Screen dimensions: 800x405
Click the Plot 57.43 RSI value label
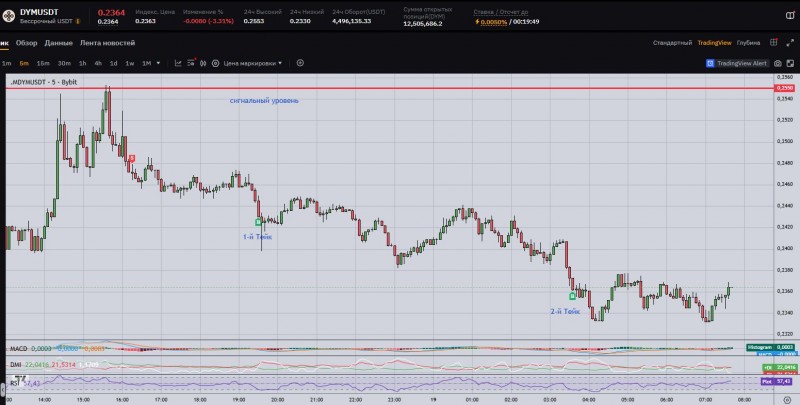777,381
